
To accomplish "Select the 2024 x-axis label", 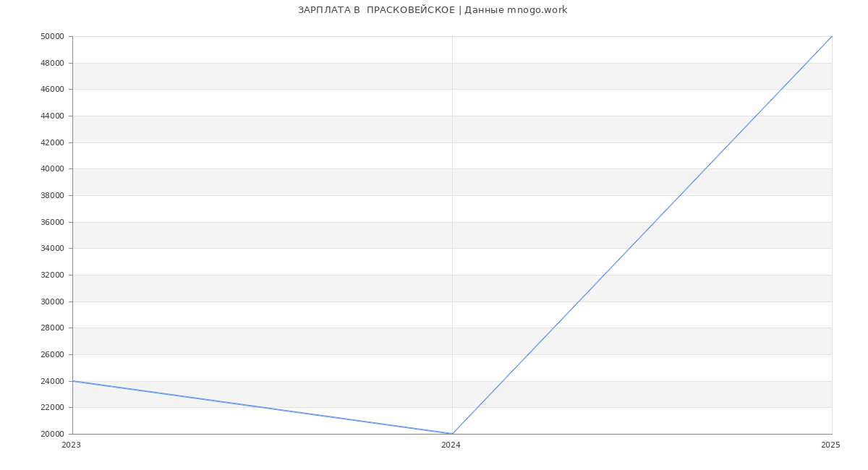I will 451,445.
